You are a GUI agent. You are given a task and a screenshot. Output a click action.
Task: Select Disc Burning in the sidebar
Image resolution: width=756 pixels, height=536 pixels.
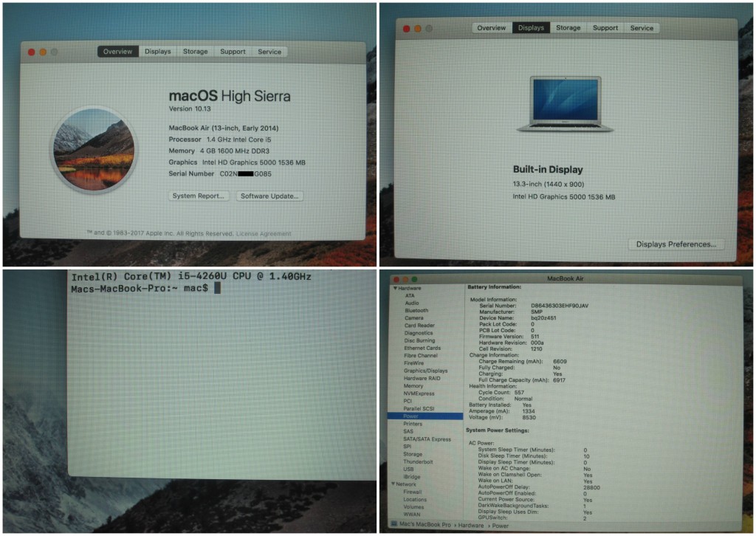tap(419, 340)
